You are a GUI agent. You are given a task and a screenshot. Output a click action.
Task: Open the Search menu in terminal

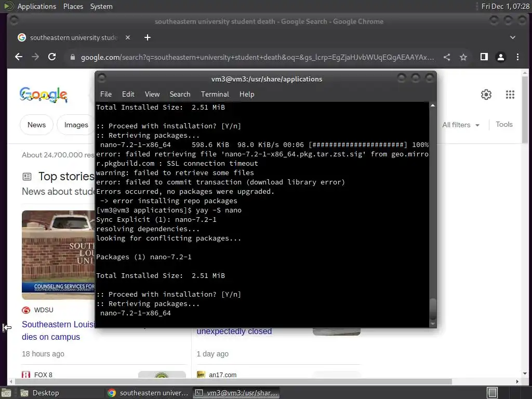180,95
